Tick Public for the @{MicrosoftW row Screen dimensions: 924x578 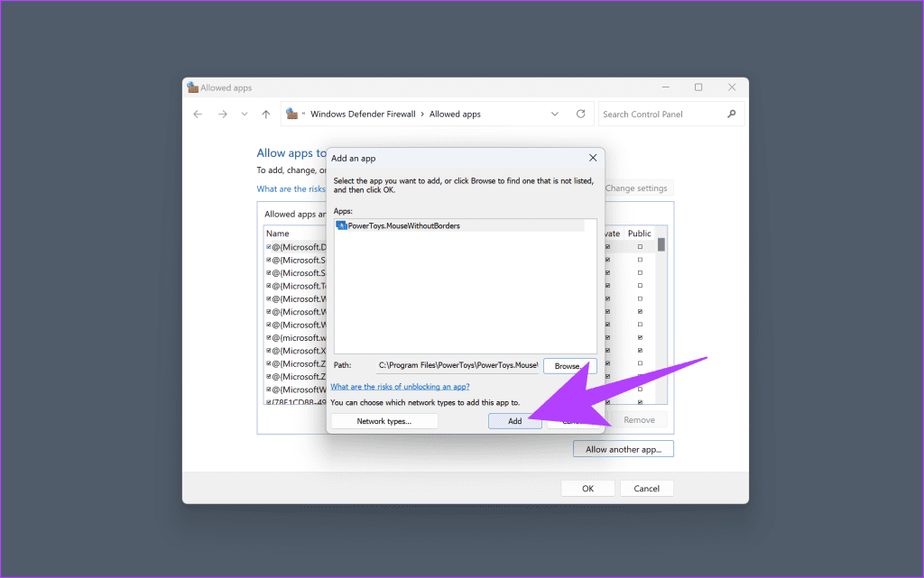click(640, 389)
